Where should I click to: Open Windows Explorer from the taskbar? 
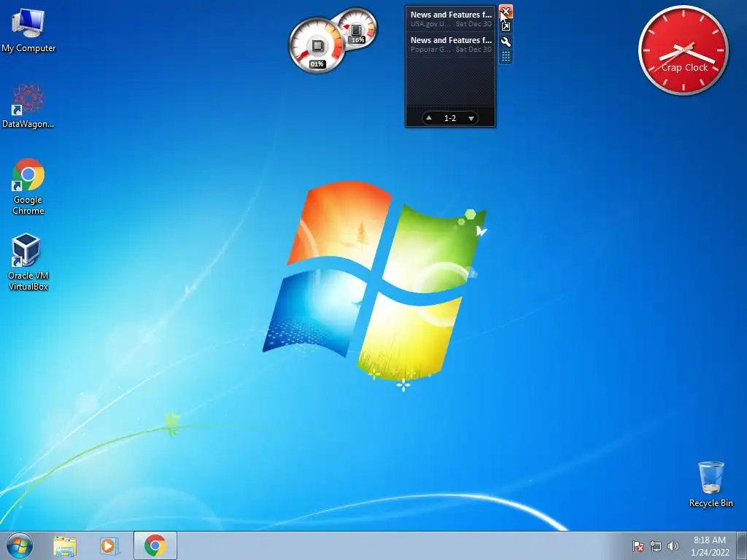(x=65, y=546)
